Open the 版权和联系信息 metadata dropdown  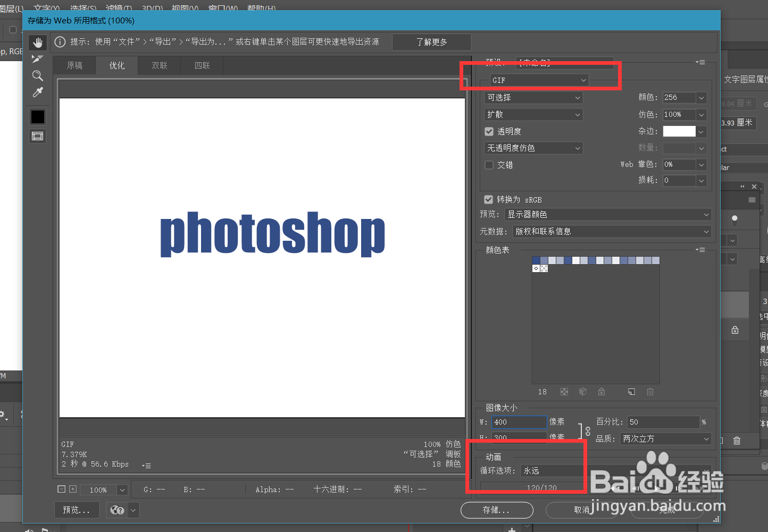point(612,231)
